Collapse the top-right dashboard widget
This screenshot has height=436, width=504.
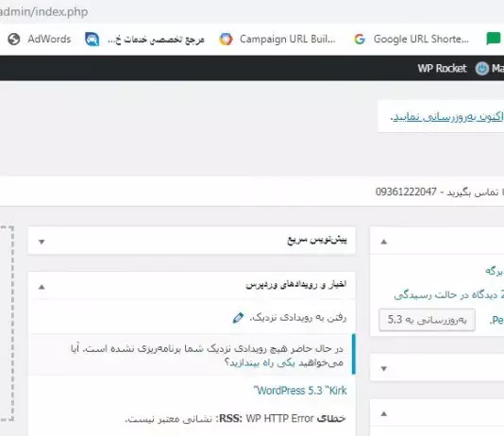point(384,242)
